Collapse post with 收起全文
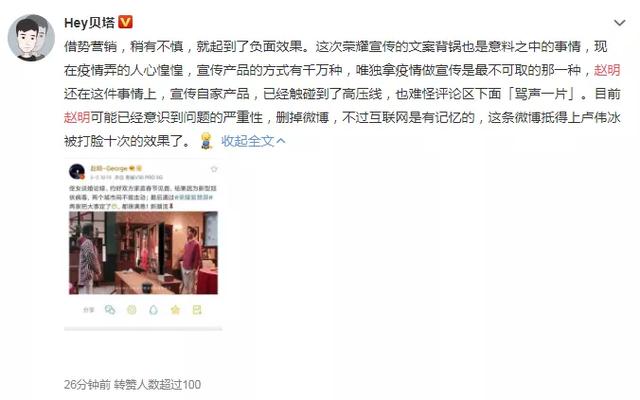640x400 pixels. pyautogui.click(x=253, y=141)
